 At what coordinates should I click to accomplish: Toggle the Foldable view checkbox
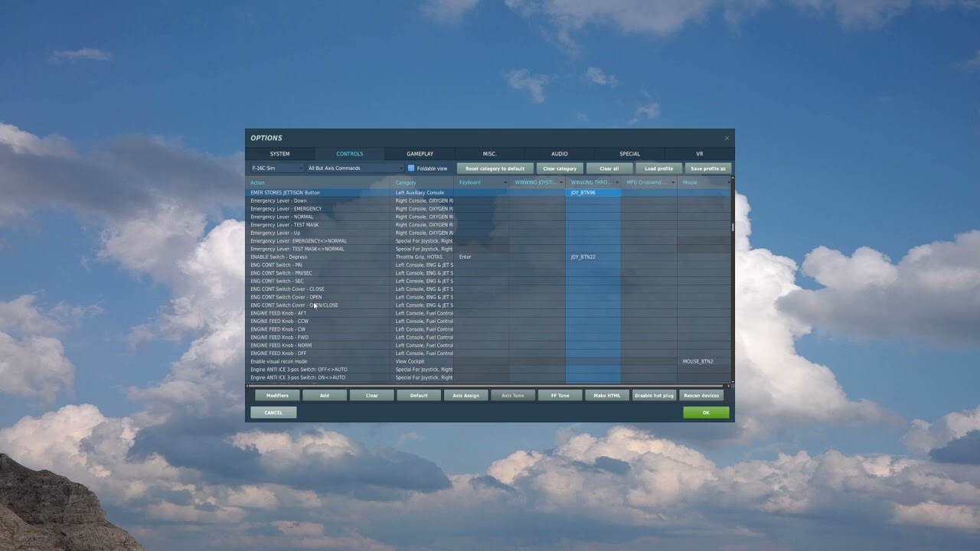coord(411,168)
